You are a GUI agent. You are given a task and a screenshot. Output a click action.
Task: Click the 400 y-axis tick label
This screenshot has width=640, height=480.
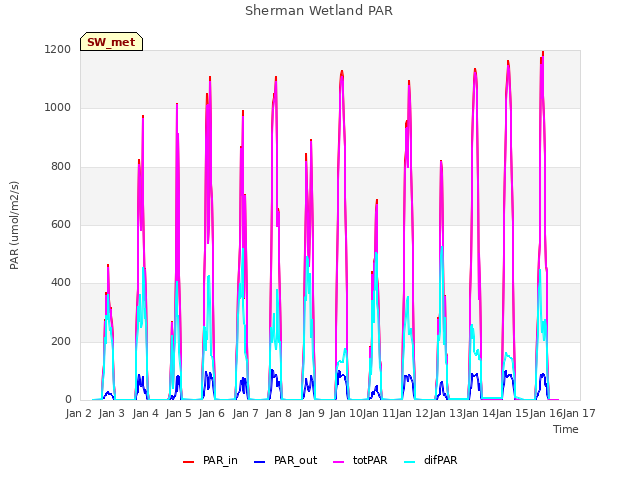coord(61,282)
